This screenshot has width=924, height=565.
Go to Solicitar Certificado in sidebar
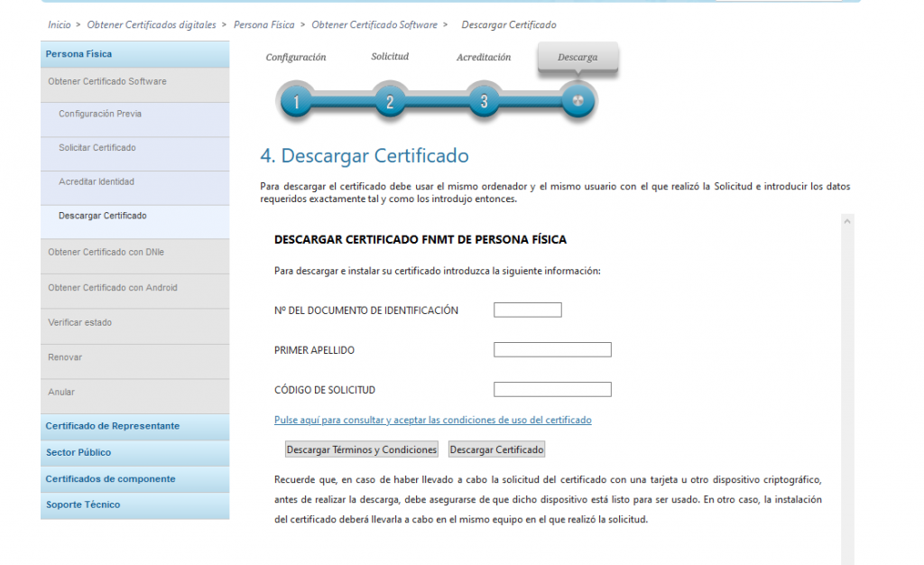[135, 153]
